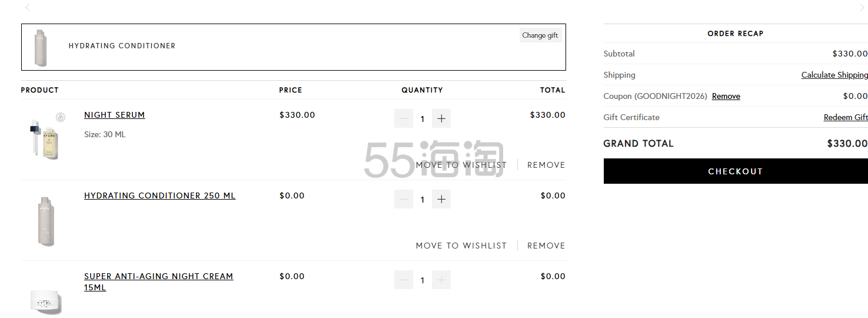Click the right carousel arrow at top
This screenshot has width=868, height=318.
(862, 8)
